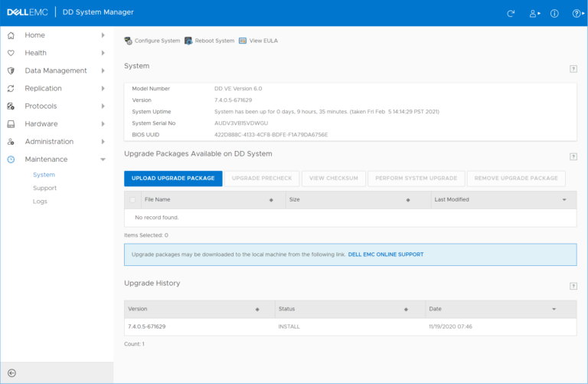Select Support under Maintenance
588x384 pixels.
pyautogui.click(x=44, y=188)
